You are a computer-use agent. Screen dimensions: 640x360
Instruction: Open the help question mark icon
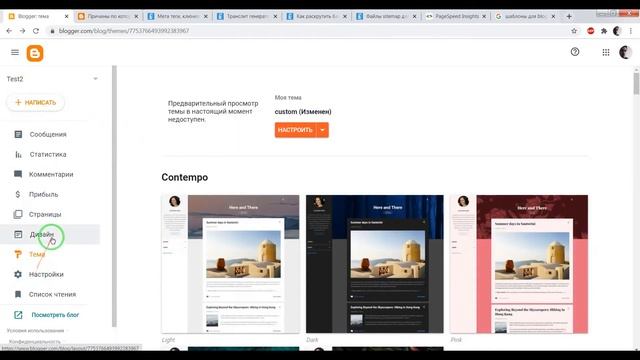[x=575, y=52]
